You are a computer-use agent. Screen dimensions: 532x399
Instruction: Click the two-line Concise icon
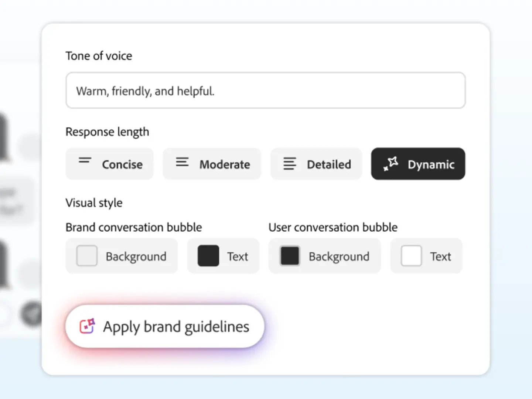(85, 160)
